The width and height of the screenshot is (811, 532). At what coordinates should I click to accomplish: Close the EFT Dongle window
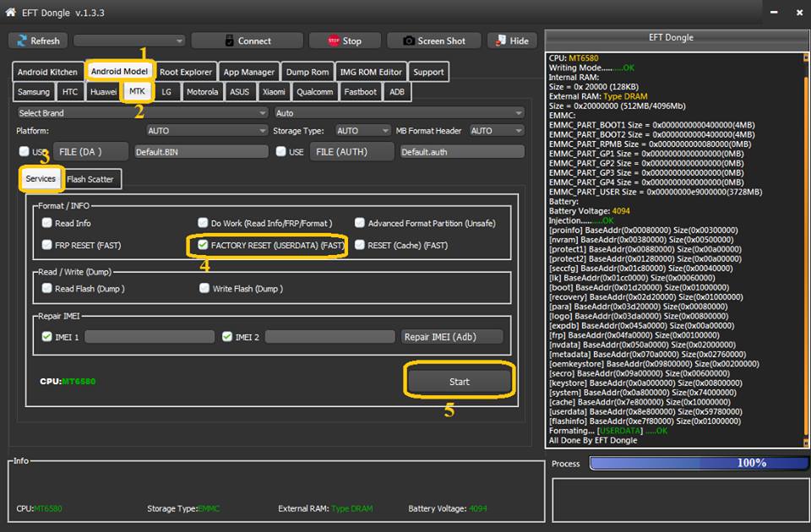799,13
